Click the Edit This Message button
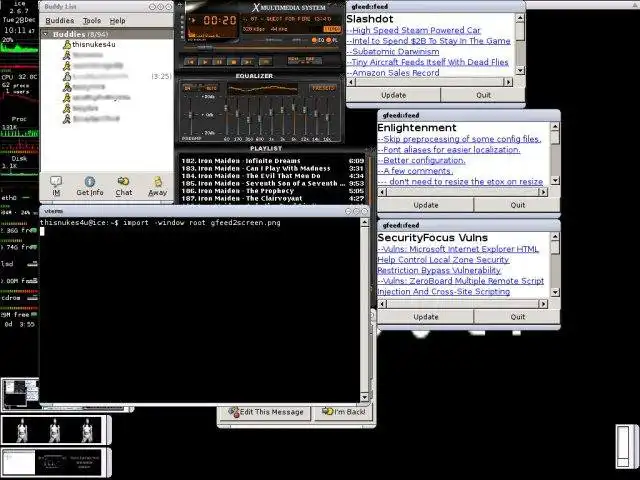Screen dimensions: 640x480 [x=265, y=412]
